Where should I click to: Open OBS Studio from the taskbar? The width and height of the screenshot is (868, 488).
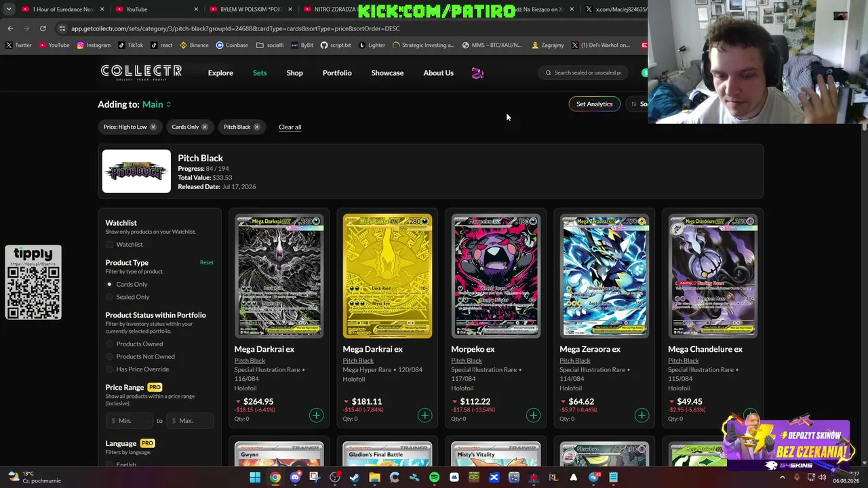pyautogui.click(x=335, y=477)
